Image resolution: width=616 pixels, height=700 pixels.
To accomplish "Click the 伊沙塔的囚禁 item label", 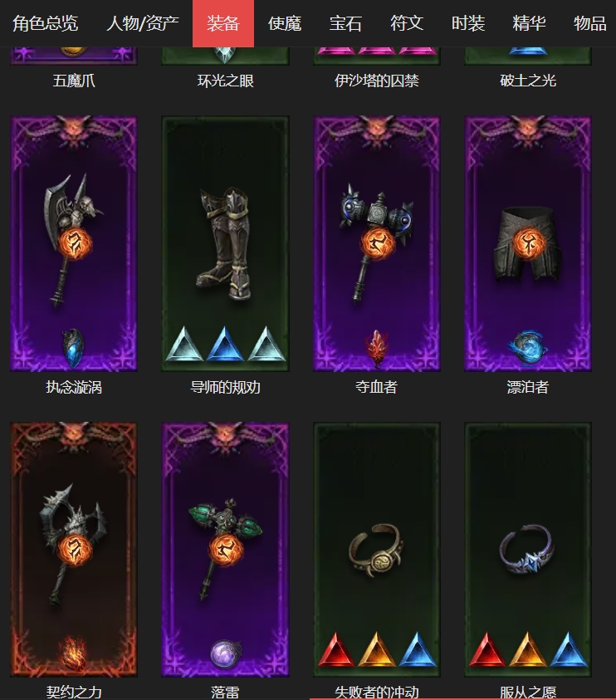I will tap(377, 81).
